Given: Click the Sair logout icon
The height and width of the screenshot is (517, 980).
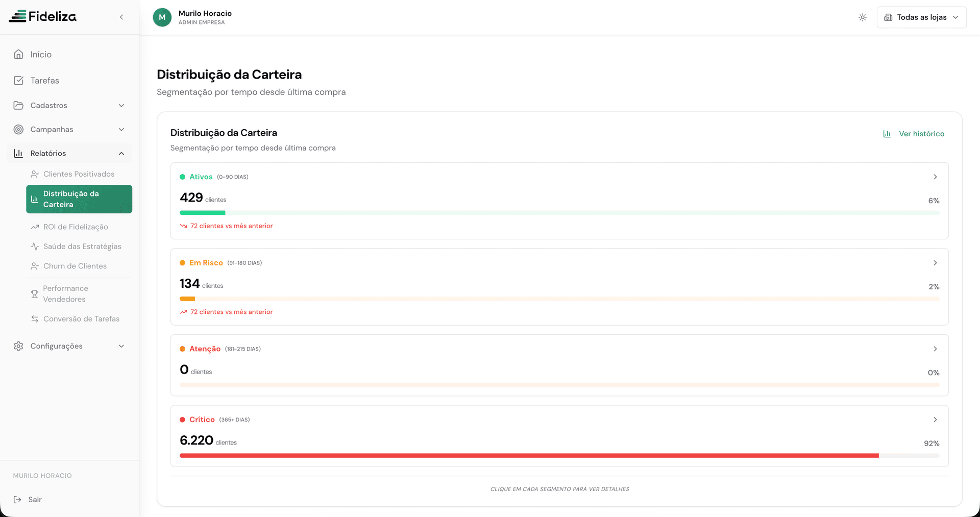Looking at the screenshot, I should click(x=17, y=500).
